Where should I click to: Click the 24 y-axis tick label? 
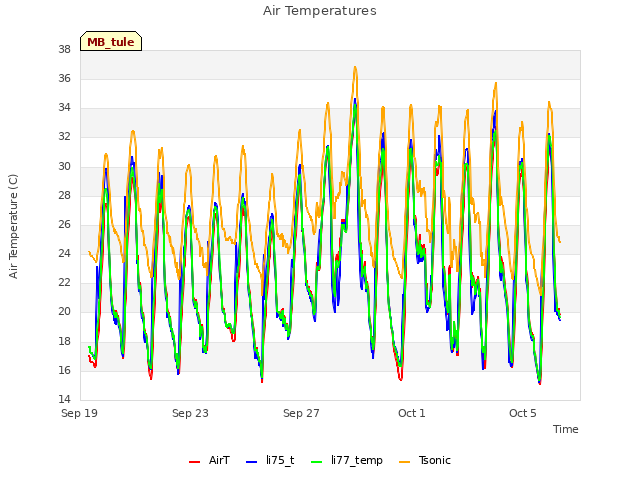(x=64, y=253)
